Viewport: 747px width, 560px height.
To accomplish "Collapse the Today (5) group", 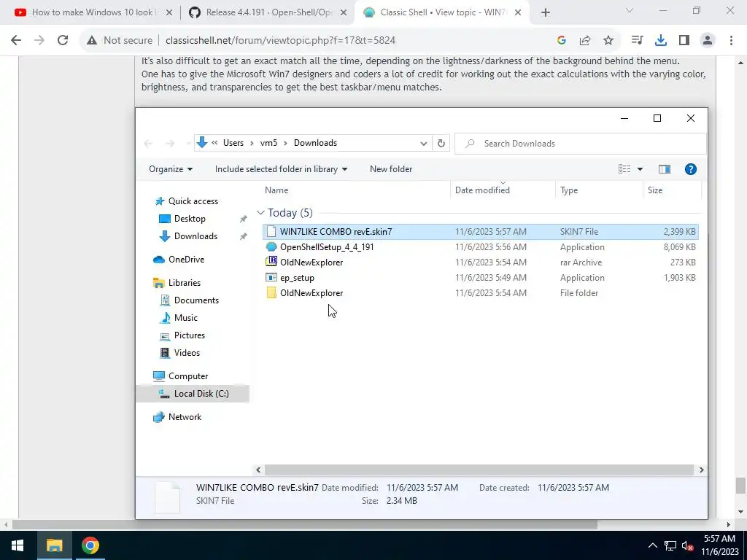I will click(x=260, y=213).
